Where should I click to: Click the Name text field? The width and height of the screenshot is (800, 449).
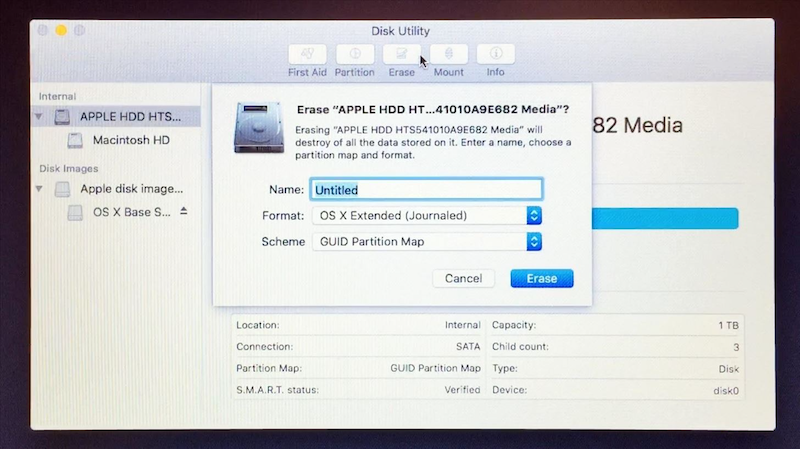427,189
